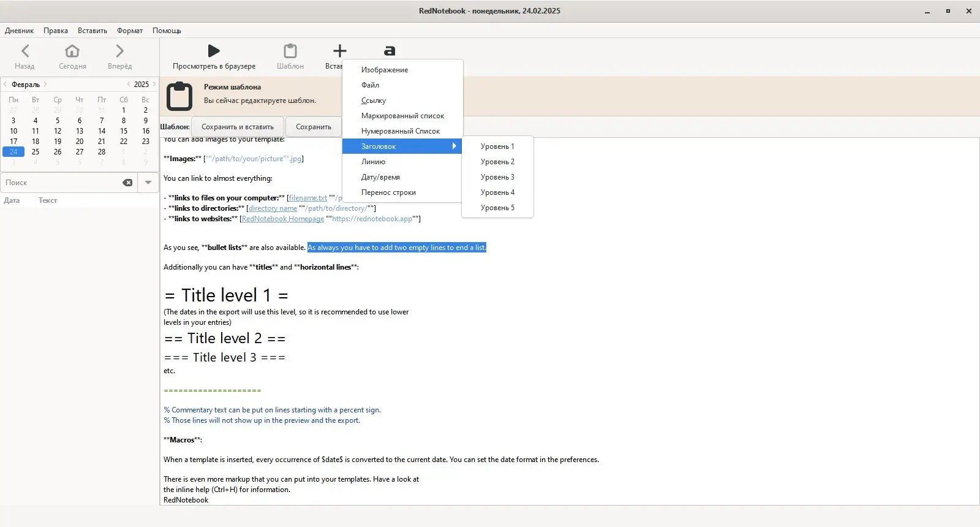Expand the search field dropdown arrow

coord(148,183)
